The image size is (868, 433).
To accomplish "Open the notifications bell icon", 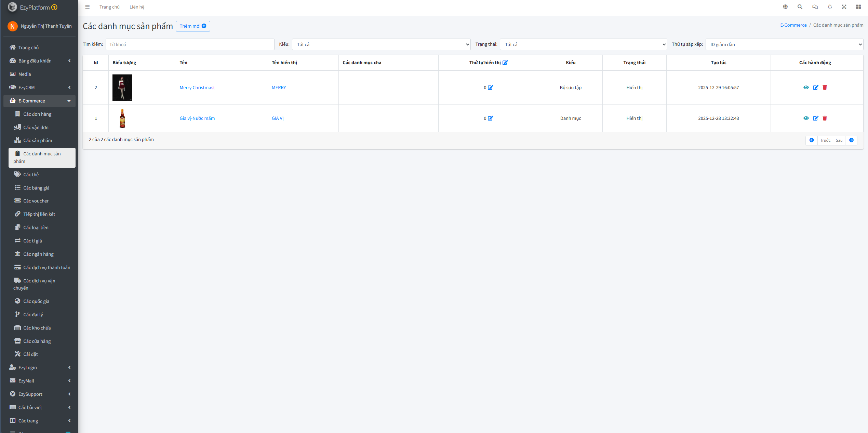I will pos(830,7).
